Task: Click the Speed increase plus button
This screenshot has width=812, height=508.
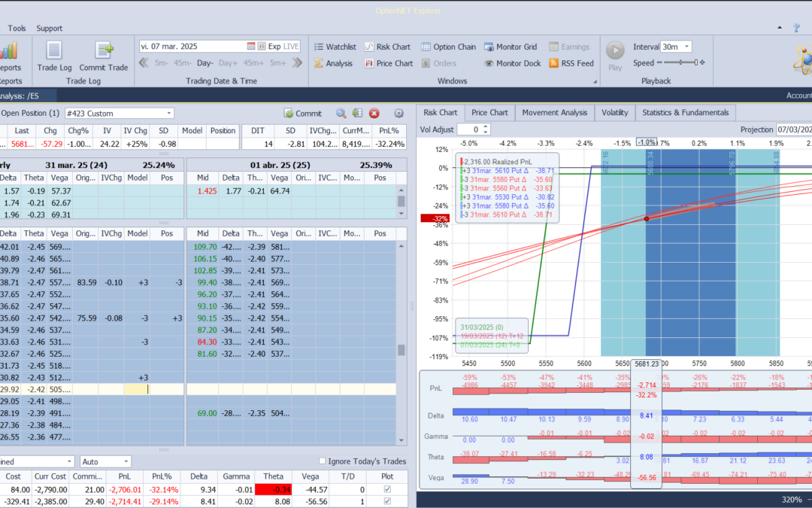Action: pos(702,62)
